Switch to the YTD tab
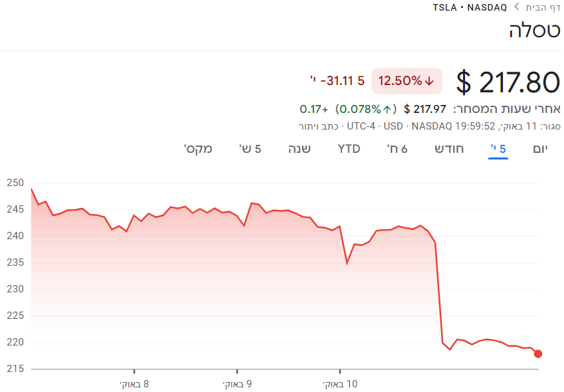 pyautogui.click(x=349, y=148)
